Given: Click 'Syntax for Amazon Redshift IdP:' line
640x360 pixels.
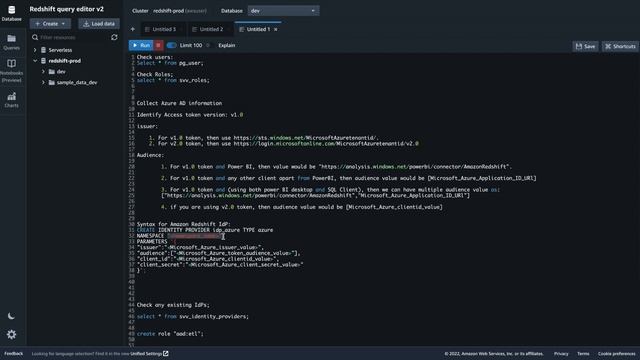Looking at the screenshot, I should (184, 224).
